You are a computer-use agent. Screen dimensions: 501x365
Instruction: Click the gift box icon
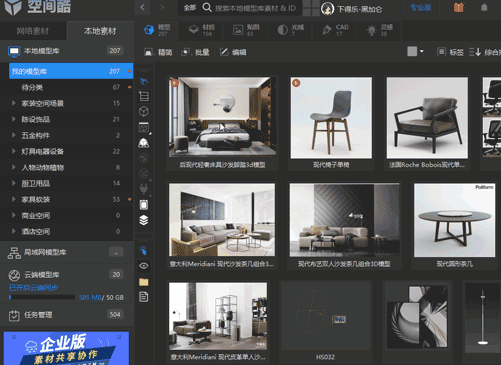coord(459,8)
